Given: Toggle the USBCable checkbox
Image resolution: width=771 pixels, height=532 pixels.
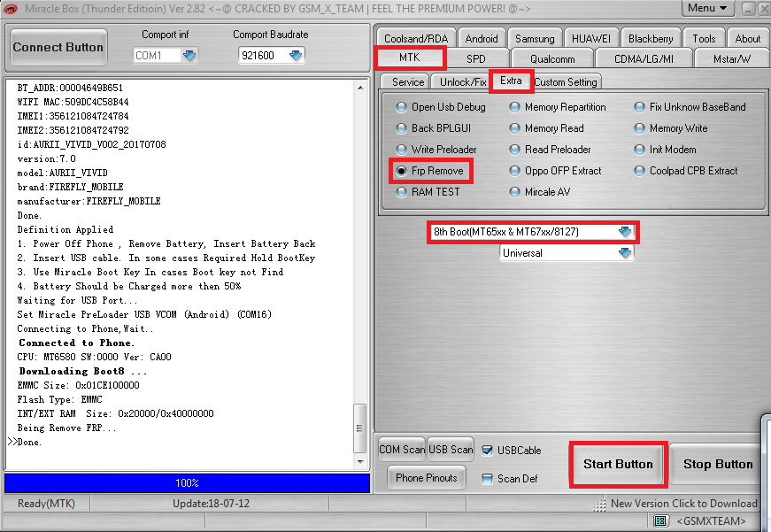Looking at the screenshot, I should click(487, 451).
